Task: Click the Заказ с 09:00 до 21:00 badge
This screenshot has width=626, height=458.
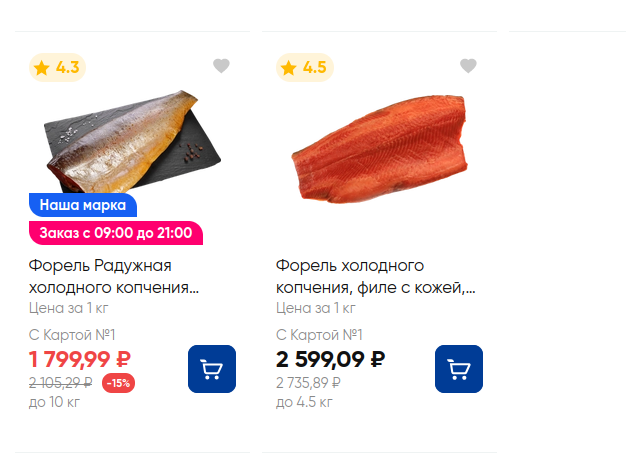Action: coord(116,233)
